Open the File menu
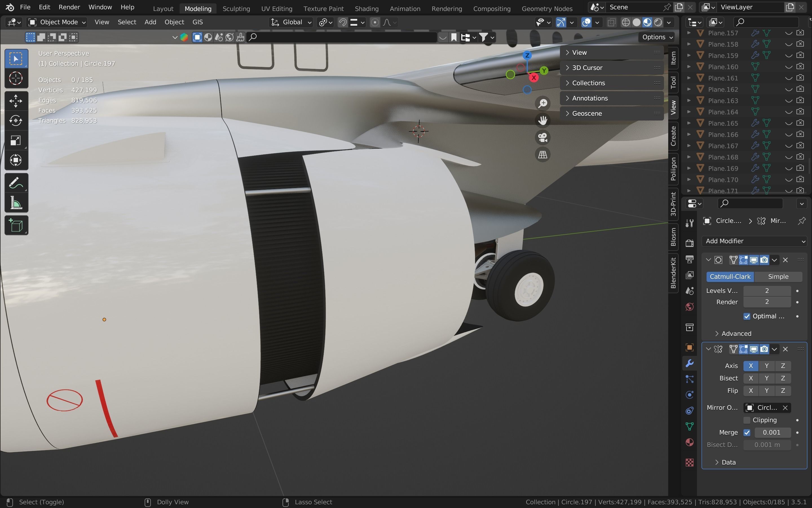 click(25, 7)
